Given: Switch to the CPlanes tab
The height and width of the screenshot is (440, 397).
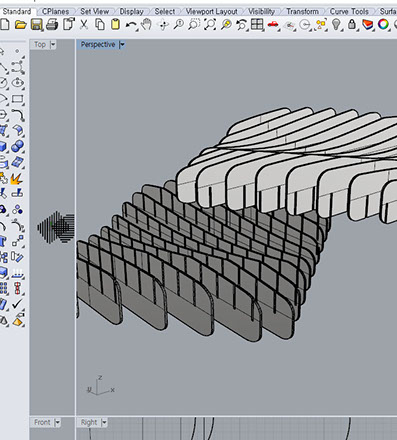Looking at the screenshot, I should click(55, 11).
